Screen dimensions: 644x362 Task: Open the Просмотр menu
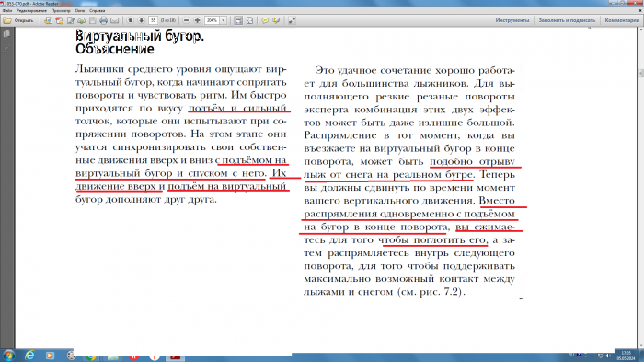(61, 11)
